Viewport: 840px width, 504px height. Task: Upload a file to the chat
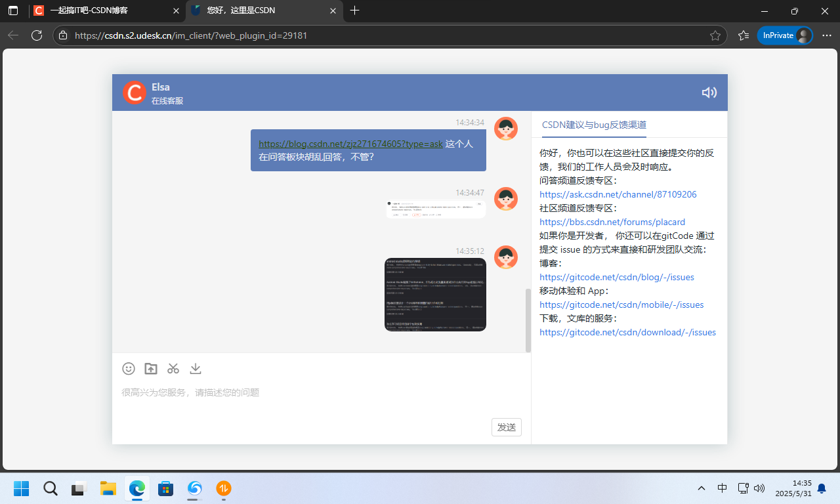point(151,369)
